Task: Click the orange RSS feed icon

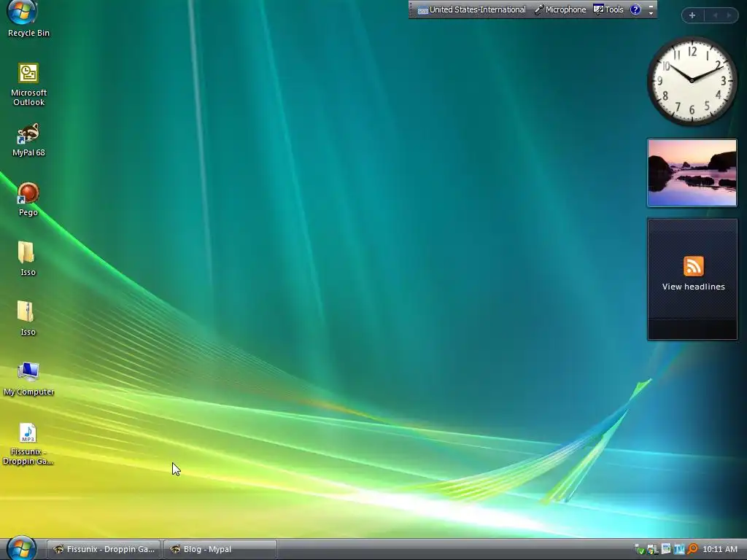Action: (x=693, y=265)
